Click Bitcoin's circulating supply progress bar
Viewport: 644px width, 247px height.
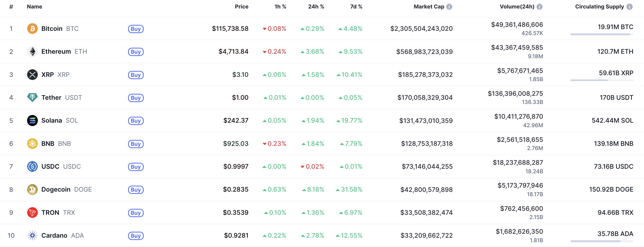click(x=602, y=34)
